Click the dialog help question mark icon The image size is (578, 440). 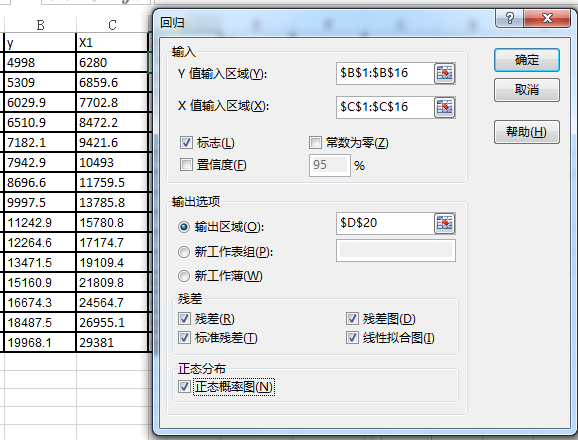[x=509, y=18]
